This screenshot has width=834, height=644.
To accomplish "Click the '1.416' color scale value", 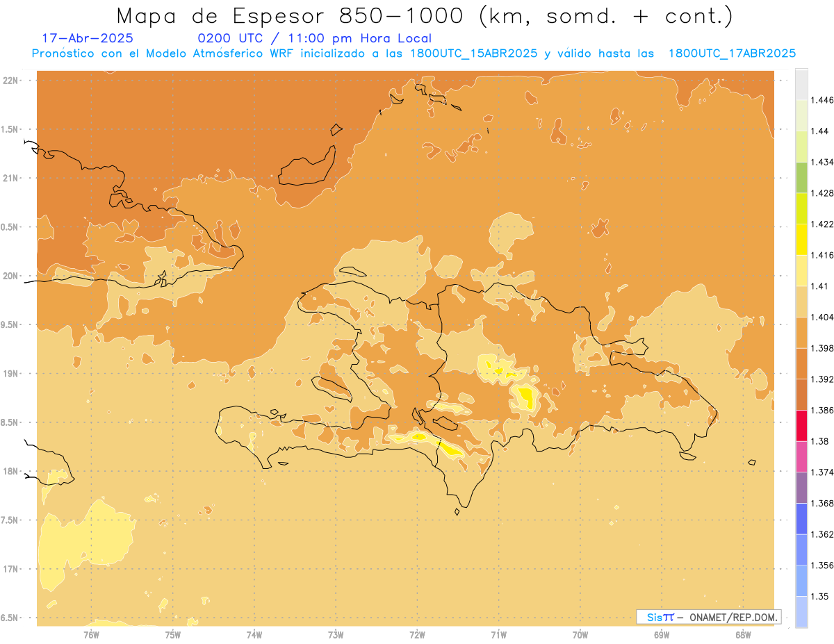I will tap(821, 255).
